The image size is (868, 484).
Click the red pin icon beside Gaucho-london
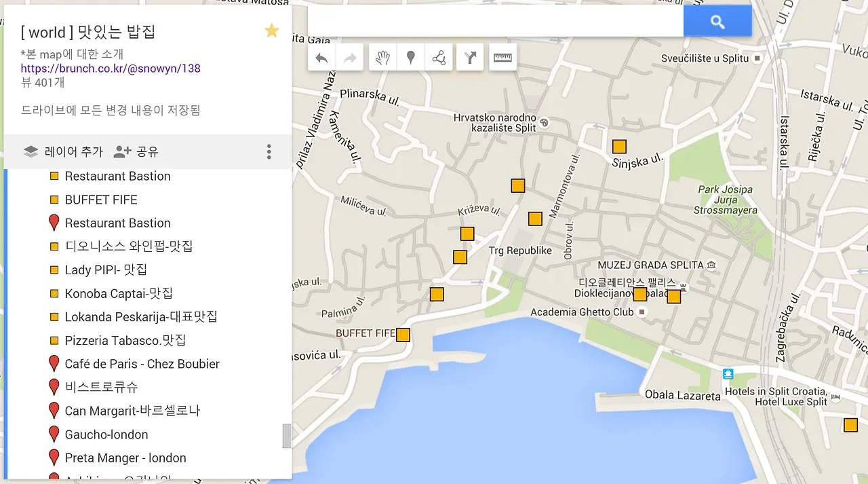(x=54, y=434)
